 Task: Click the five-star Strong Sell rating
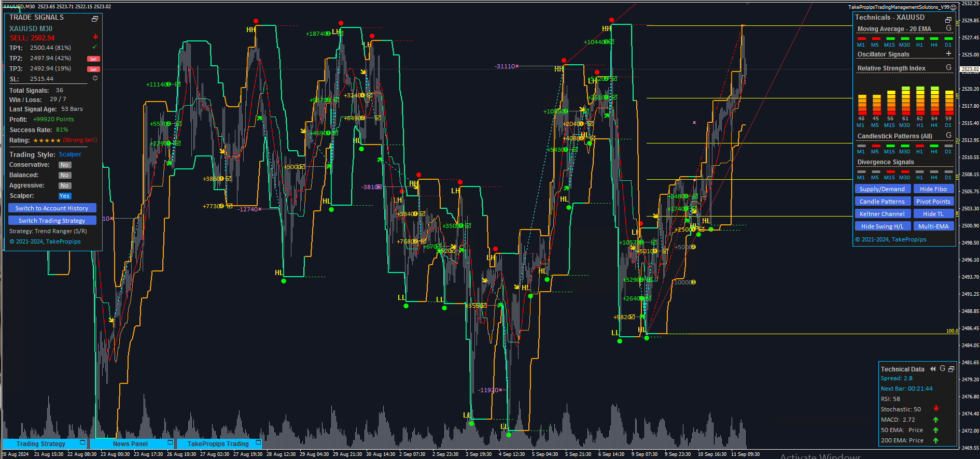coord(65,140)
